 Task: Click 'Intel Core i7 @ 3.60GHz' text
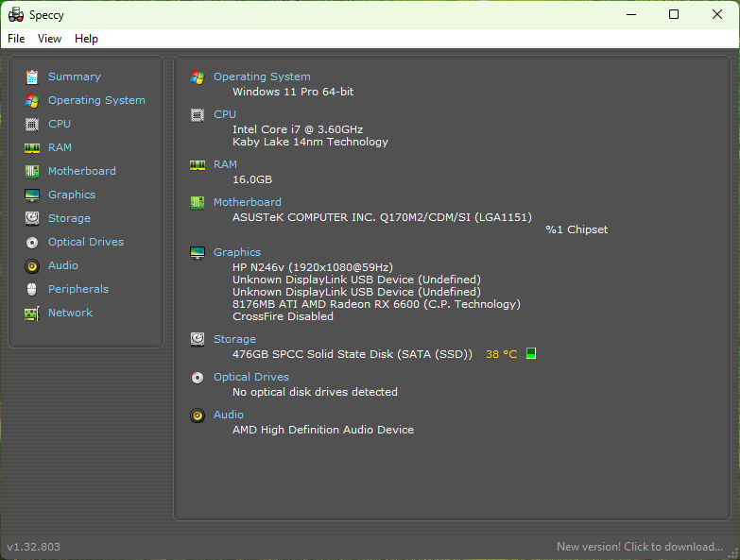click(298, 129)
